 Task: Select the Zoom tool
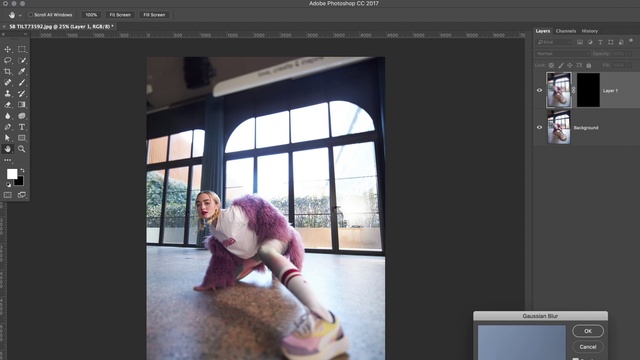(x=22, y=149)
